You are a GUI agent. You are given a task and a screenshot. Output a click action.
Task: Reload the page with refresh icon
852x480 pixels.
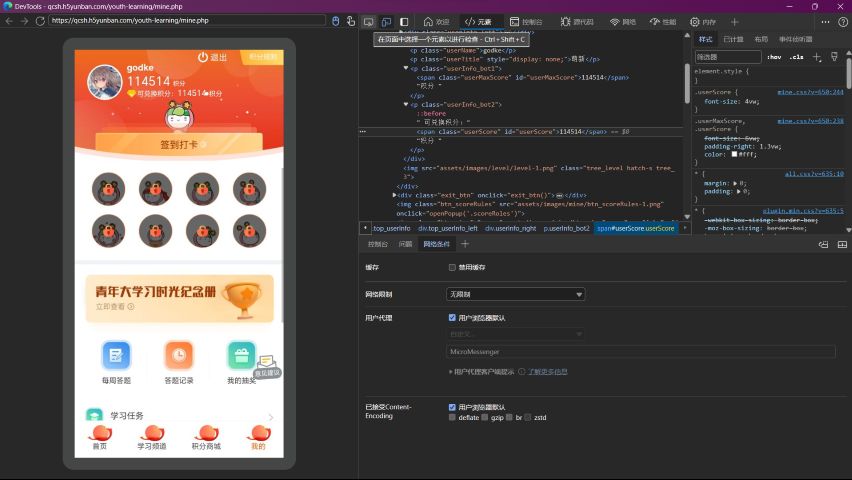(x=40, y=21)
